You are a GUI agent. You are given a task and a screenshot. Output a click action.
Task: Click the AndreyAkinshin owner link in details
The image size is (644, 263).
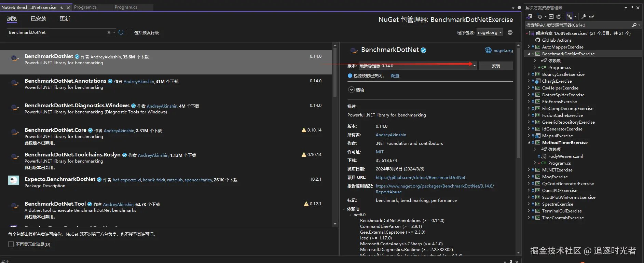[x=391, y=135]
